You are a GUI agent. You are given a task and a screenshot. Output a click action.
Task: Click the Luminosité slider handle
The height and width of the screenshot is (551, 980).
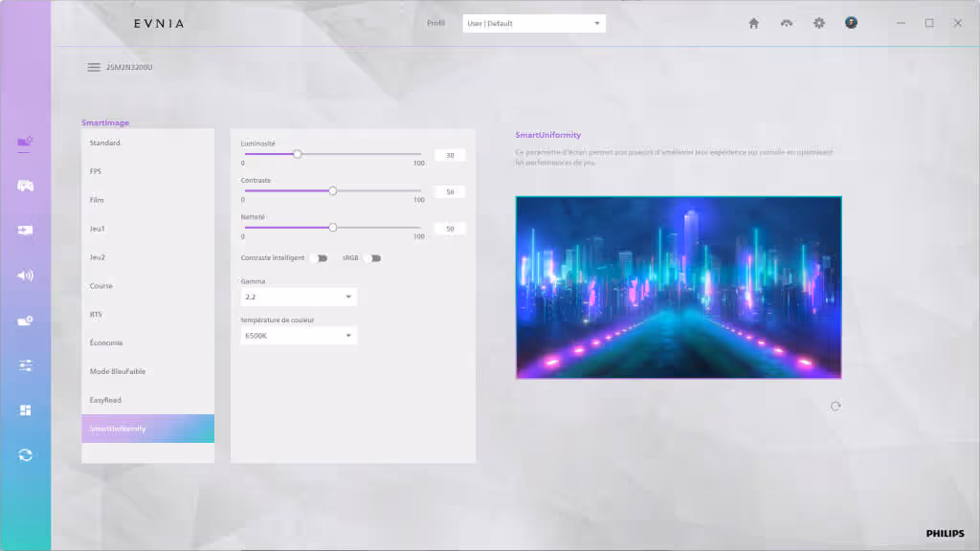[x=298, y=154]
